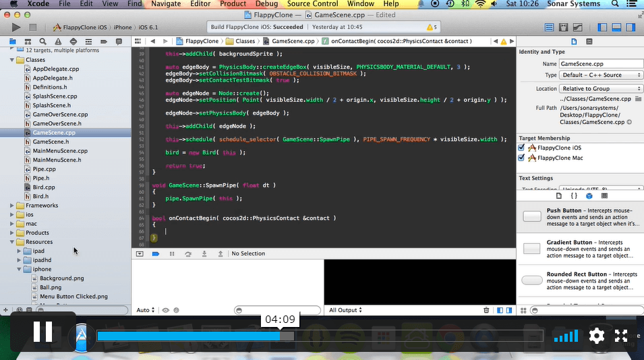Switch to the Assistant editor
Image resolution: width=644 pixels, height=360 pixels.
[x=564, y=28]
